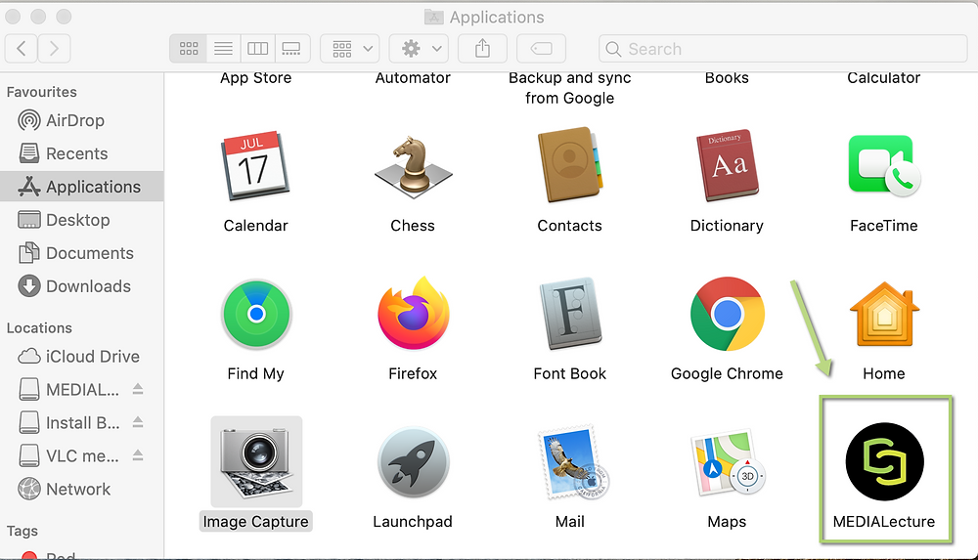Open the Chess app icon
Screen dimensions: 978x560
click(413, 166)
